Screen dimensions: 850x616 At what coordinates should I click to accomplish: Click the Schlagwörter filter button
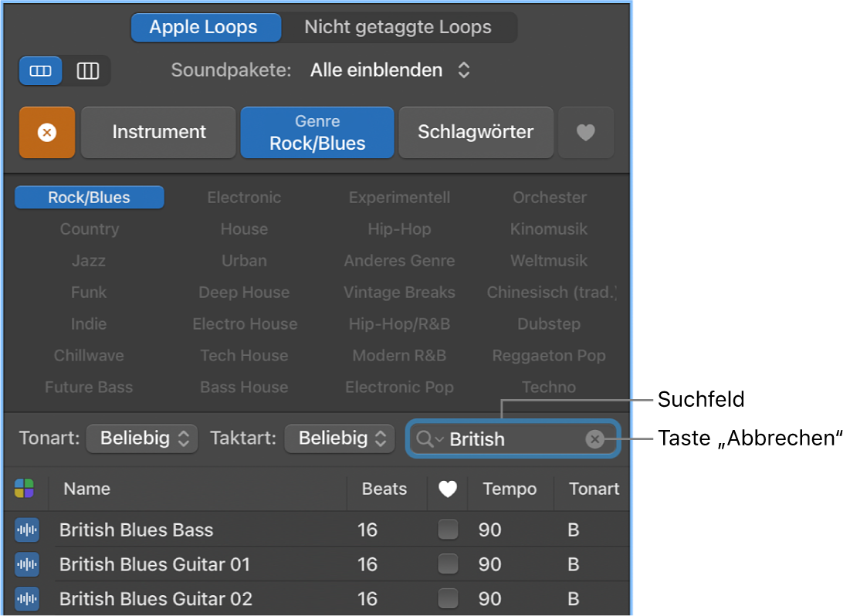[x=476, y=132]
